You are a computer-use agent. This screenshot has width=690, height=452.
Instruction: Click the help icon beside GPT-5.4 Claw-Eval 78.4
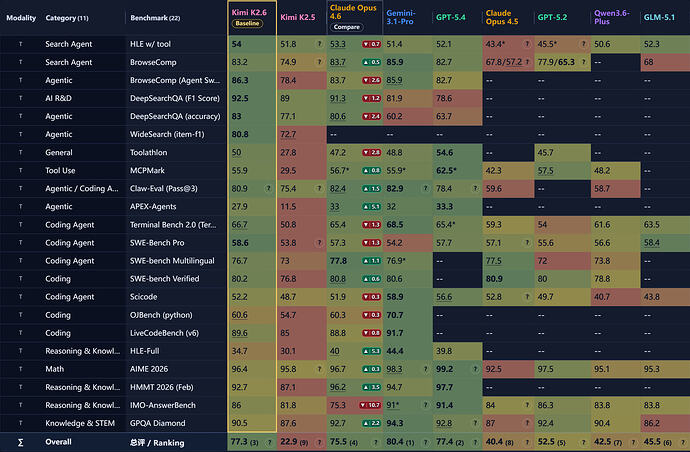pos(475,188)
